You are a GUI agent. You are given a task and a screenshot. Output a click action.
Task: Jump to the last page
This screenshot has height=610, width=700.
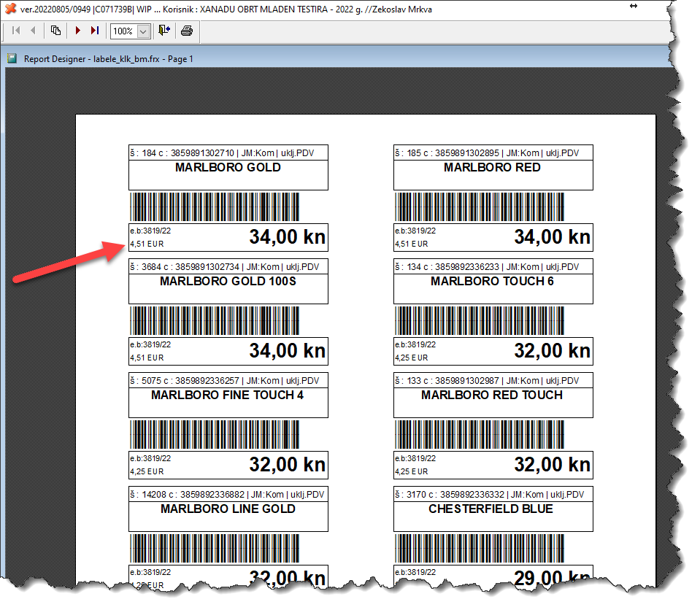[x=94, y=31]
